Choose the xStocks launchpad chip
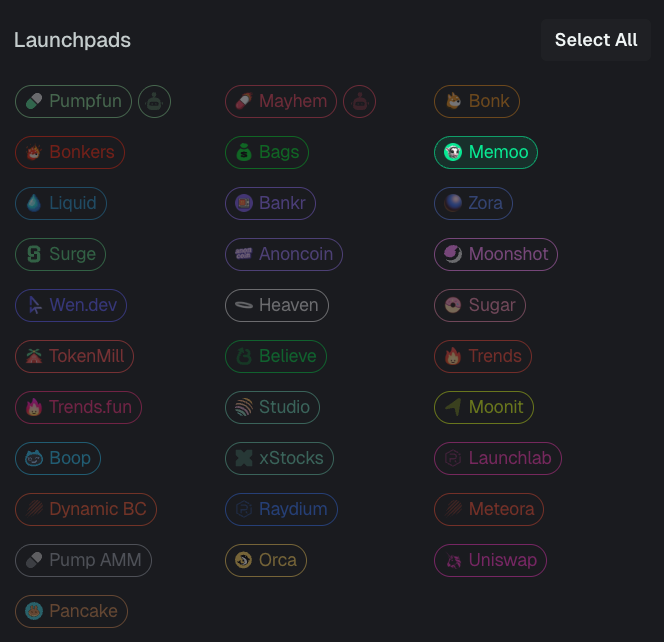 pyautogui.click(x=279, y=459)
